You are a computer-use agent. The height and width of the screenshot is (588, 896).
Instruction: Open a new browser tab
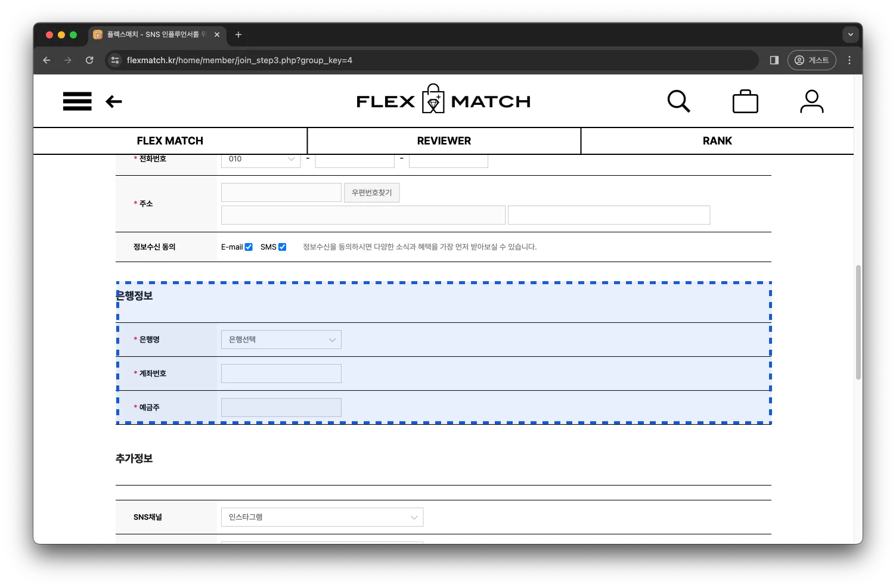pyautogui.click(x=238, y=35)
